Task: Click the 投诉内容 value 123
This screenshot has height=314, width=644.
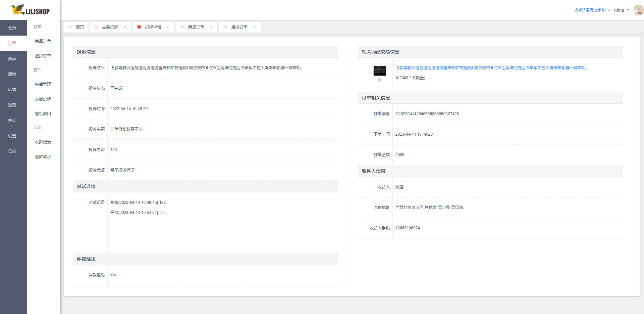Action: [x=114, y=150]
